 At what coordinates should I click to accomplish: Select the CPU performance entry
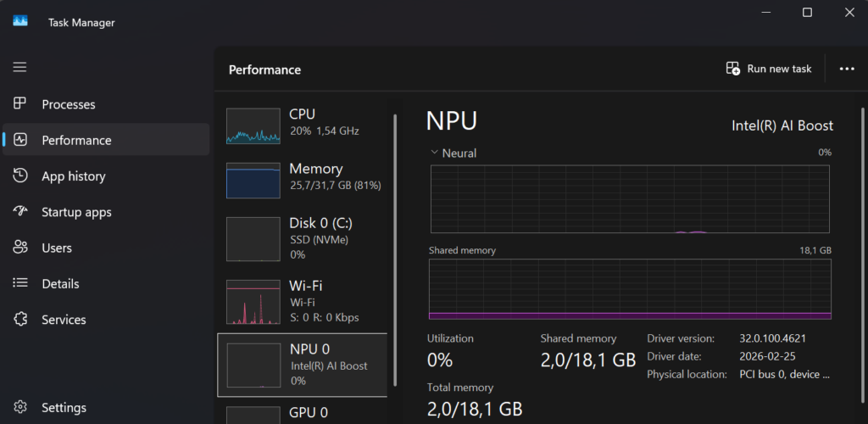coord(303,123)
